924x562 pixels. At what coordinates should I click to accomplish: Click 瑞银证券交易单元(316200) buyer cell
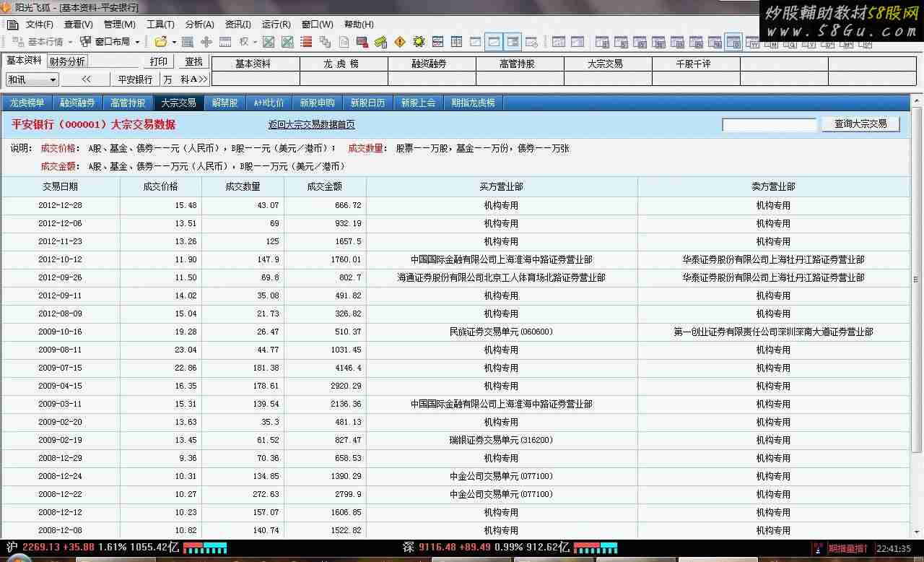[x=502, y=440]
